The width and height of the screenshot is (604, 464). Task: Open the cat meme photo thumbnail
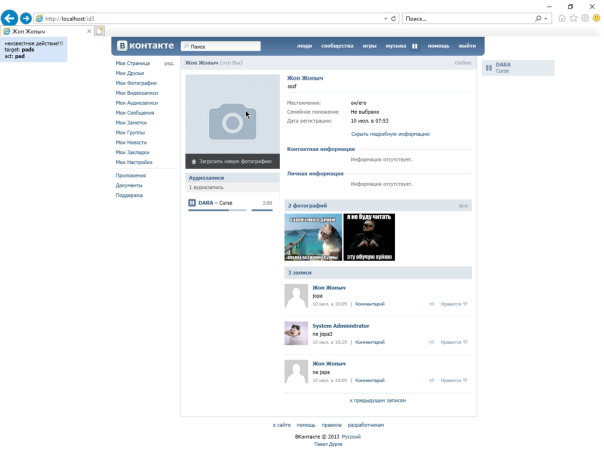coord(313,237)
